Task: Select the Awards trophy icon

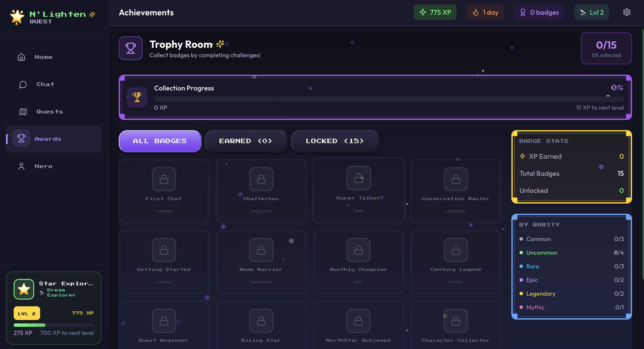Action: pyautogui.click(x=21, y=139)
